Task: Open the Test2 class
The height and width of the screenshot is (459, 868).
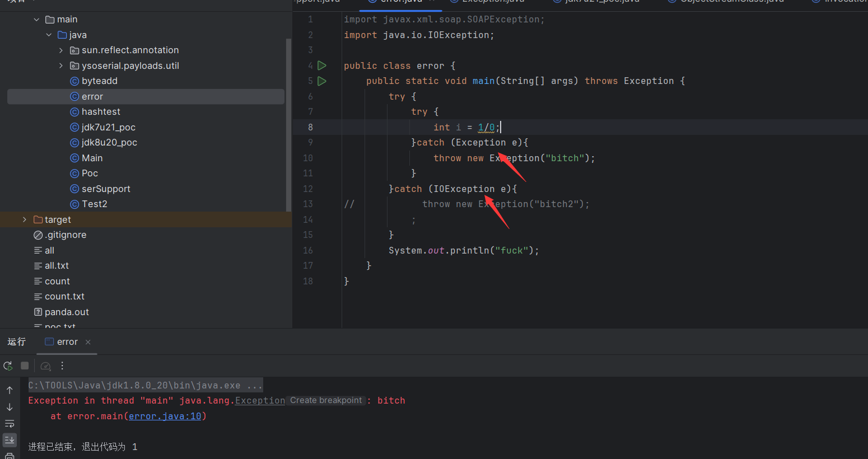Action: coord(95,204)
